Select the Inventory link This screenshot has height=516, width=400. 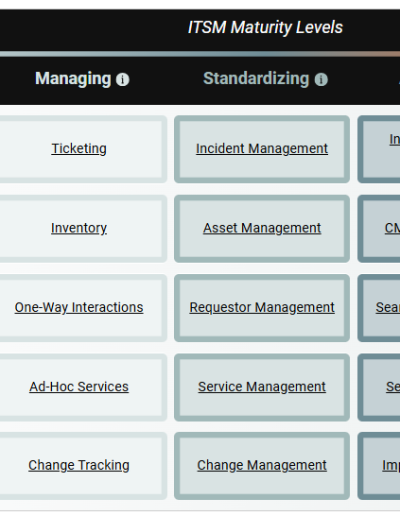[x=79, y=228]
